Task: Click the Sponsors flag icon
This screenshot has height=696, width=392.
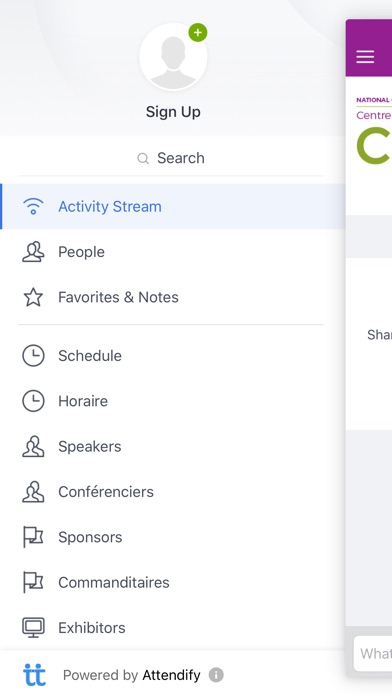Action: point(33,537)
